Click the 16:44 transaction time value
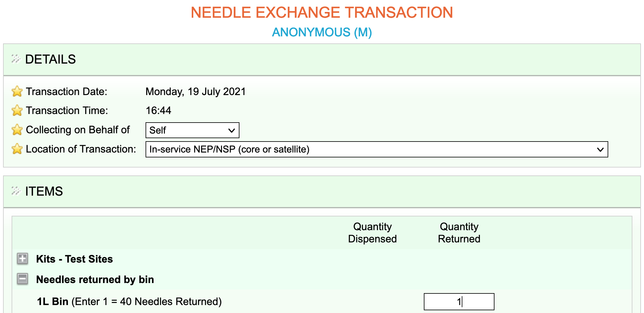Screen dimensions: 644x313 point(158,110)
